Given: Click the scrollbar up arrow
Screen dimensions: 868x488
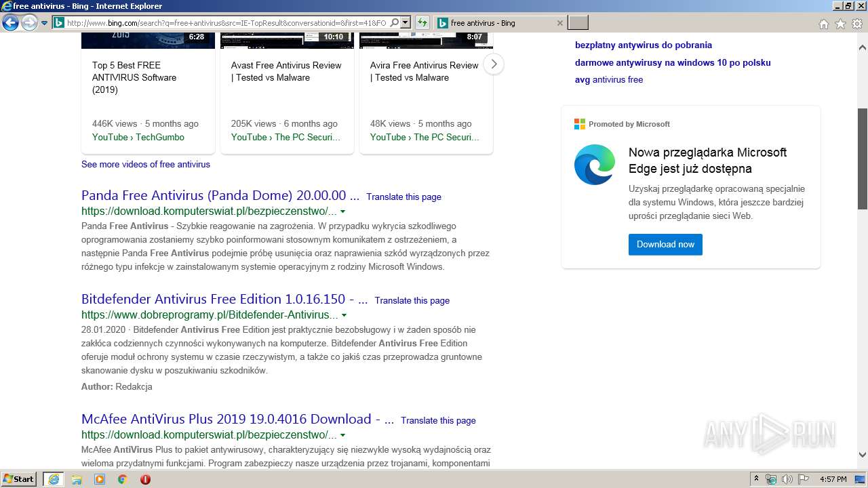Looking at the screenshot, I should (x=863, y=47).
